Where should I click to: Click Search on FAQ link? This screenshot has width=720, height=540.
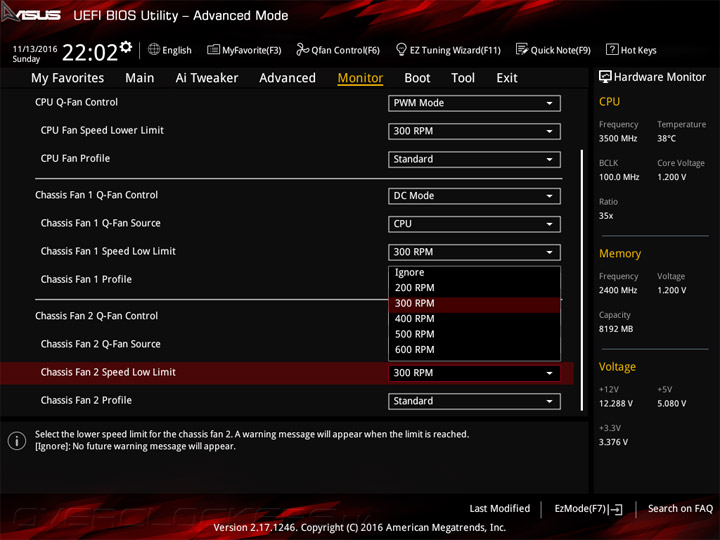[x=680, y=508]
